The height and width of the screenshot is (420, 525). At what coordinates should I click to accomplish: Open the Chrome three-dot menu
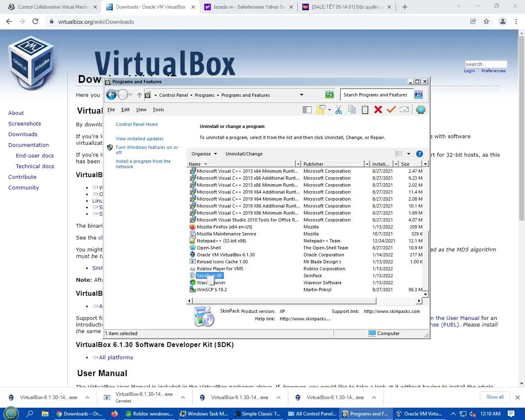click(x=516, y=21)
